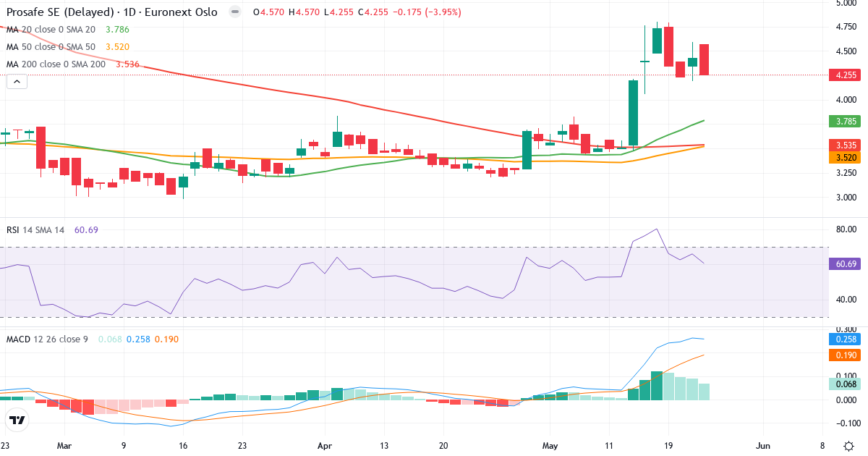The image size is (868, 456).
Task: Click the SMA 50 price label 3.520
Action: pyautogui.click(x=846, y=157)
